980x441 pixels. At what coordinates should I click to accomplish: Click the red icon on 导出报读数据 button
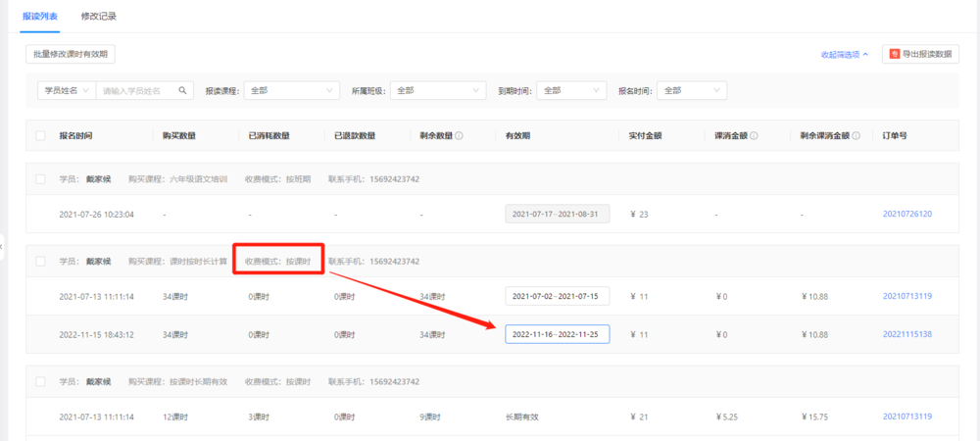point(894,55)
